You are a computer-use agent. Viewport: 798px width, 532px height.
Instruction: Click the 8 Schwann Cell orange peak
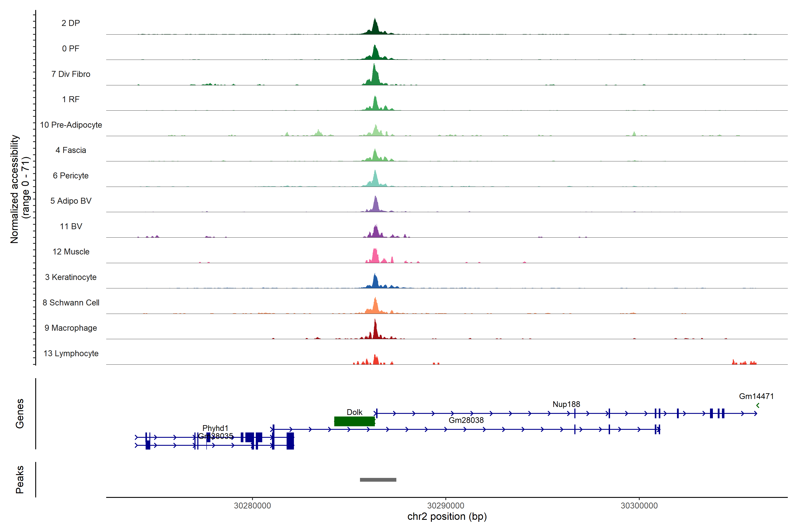pos(375,306)
